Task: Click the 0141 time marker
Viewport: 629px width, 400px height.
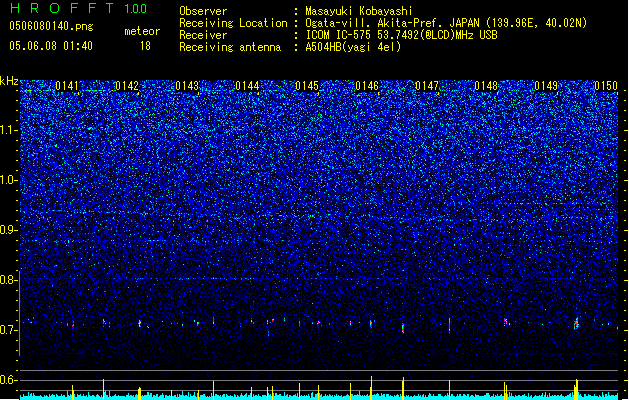Action: pyautogui.click(x=67, y=86)
